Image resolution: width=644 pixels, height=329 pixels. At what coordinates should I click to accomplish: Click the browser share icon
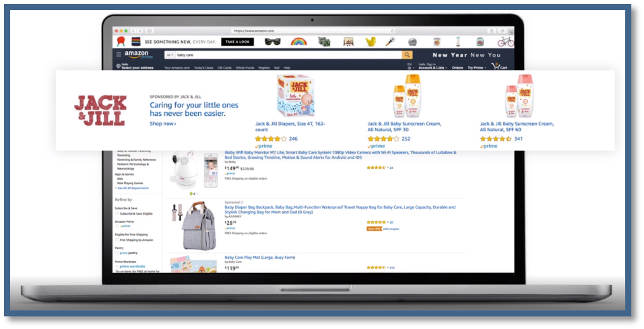coord(492,31)
